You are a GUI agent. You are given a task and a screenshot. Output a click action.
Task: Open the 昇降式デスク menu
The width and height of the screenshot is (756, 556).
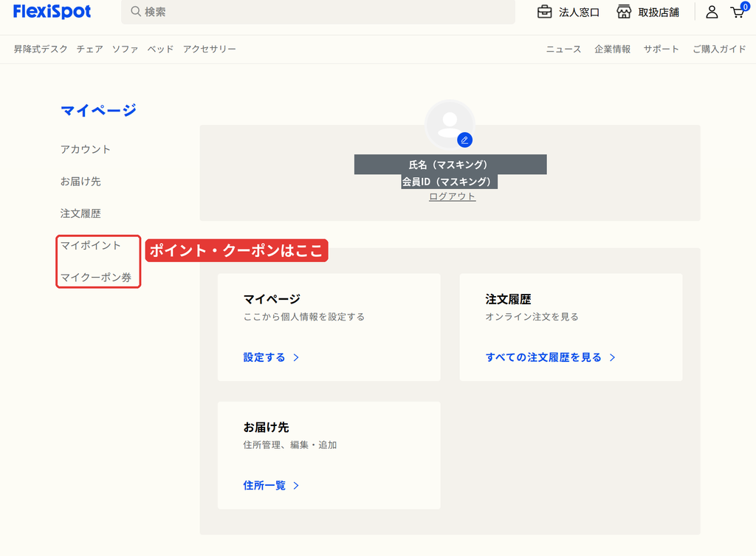pyautogui.click(x=41, y=49)
